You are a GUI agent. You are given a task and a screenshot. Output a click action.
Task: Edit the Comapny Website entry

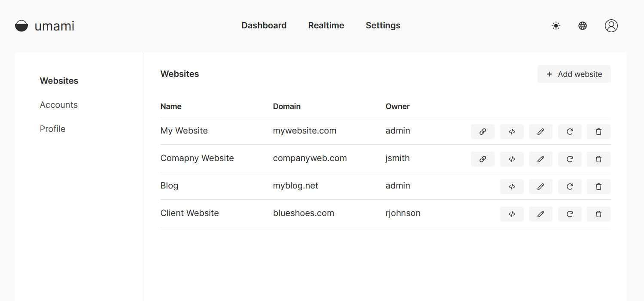pyautogui.click(x=541, y=159)
